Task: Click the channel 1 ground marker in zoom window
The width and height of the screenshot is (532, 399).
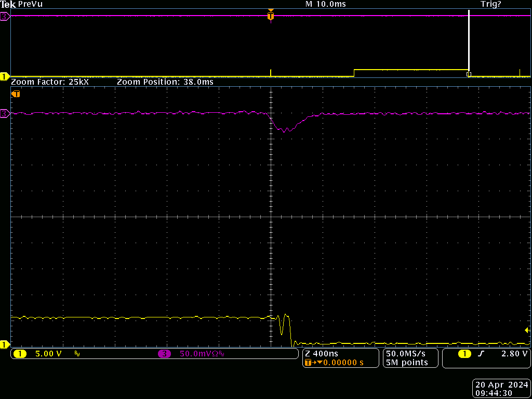Action: tap(5, 344)
